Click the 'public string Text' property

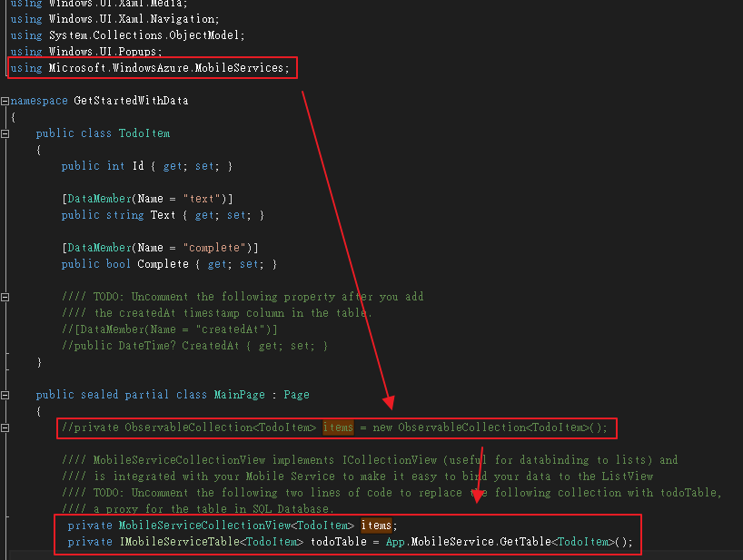click(x=163, y=215)
